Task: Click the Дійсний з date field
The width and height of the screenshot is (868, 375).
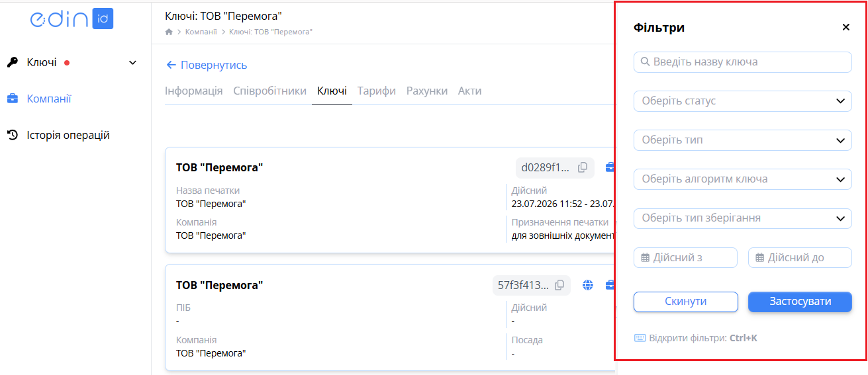Action: pyautogui.click(x=685, y=258)
